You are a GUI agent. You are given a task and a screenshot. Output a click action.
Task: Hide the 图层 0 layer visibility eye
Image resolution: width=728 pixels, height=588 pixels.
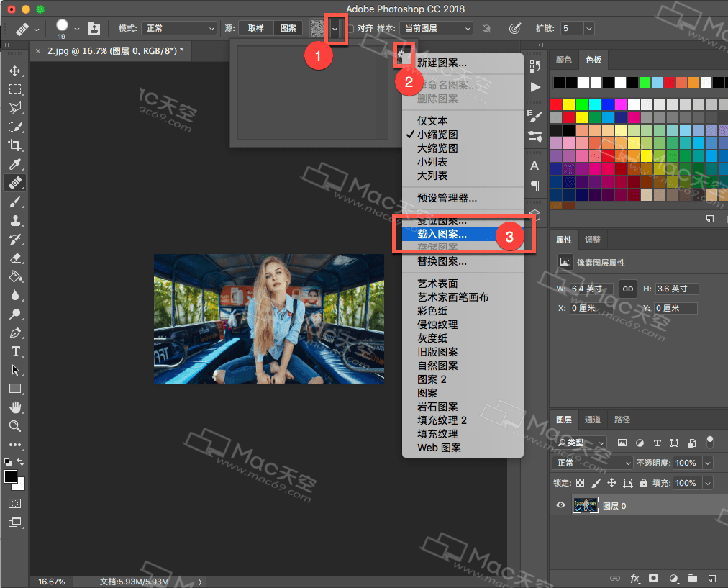(560, 505)
